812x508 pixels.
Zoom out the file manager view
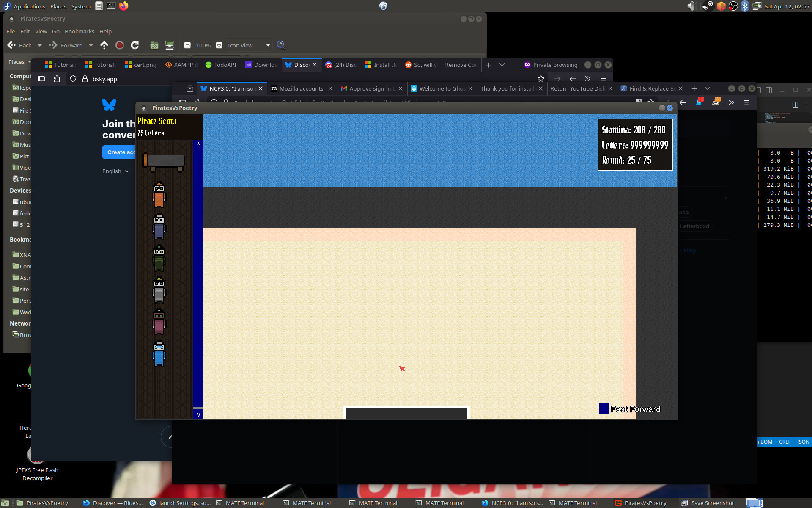pos(187,45)
